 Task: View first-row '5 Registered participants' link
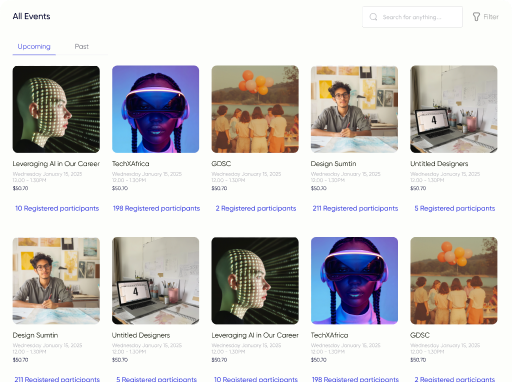click(455, 208)
